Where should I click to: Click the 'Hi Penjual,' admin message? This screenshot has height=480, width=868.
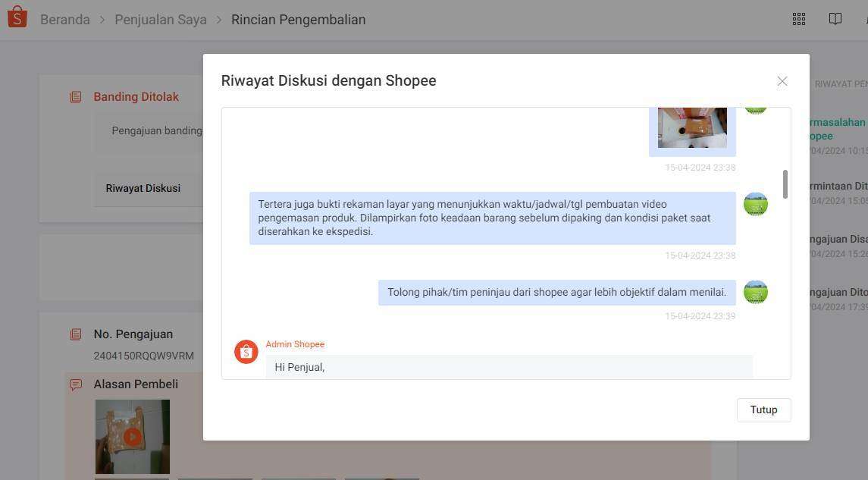pos(509,367)
